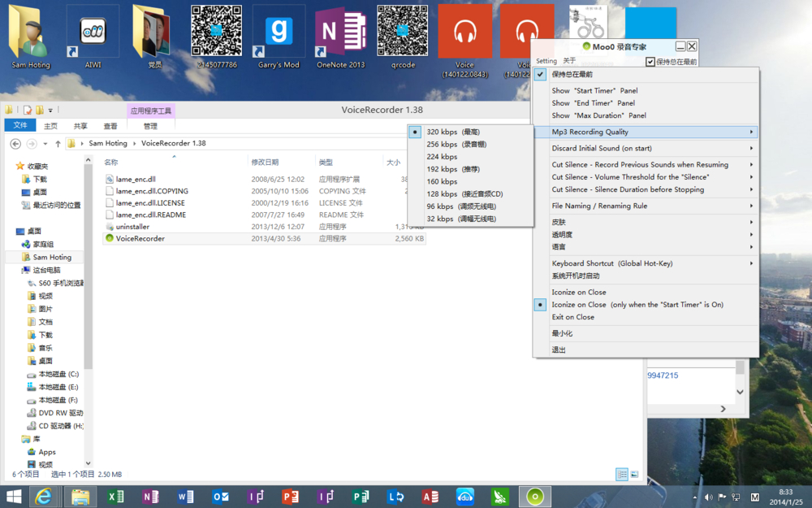This screenshot has width=812, height=508.
Task: Click Show "Start Timer" Panel entry
Action: point(646,91)
